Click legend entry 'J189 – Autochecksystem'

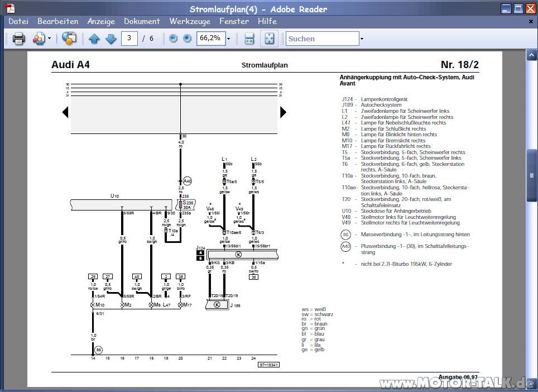[371, 105]
